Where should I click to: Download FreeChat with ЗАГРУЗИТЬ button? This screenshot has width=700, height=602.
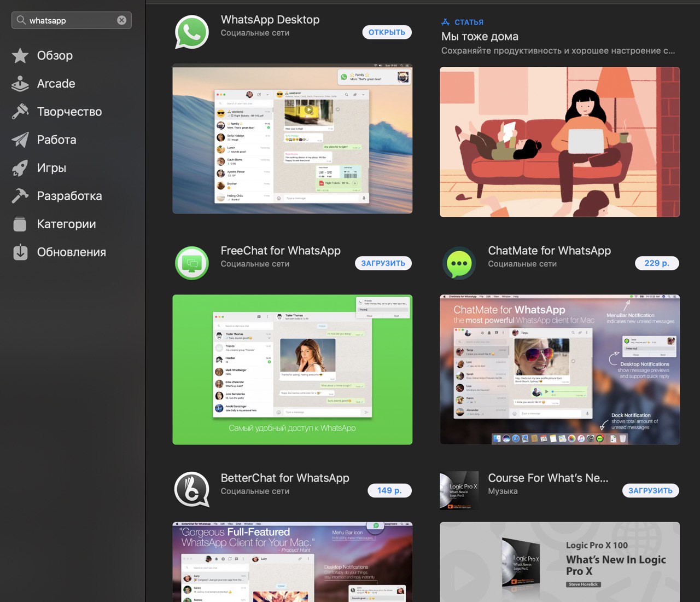(383, 263)
